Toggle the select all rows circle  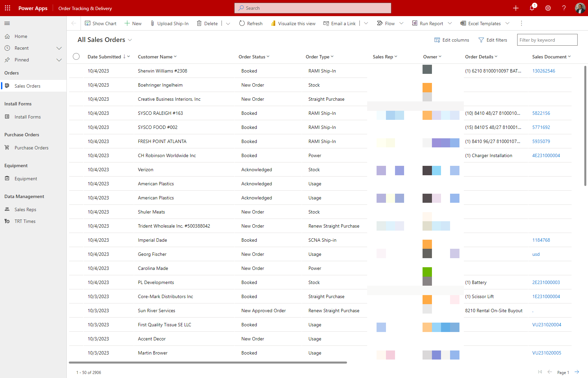click(x=76, y=56)
